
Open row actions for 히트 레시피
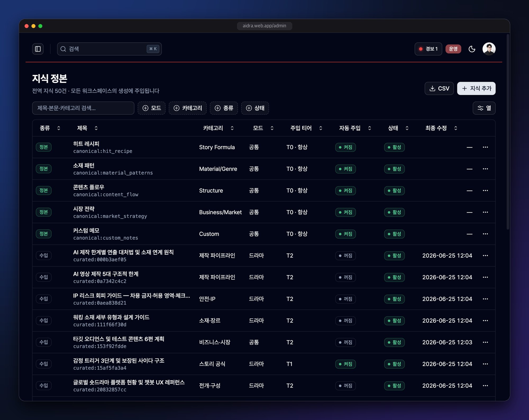click(x=485, y=147)
